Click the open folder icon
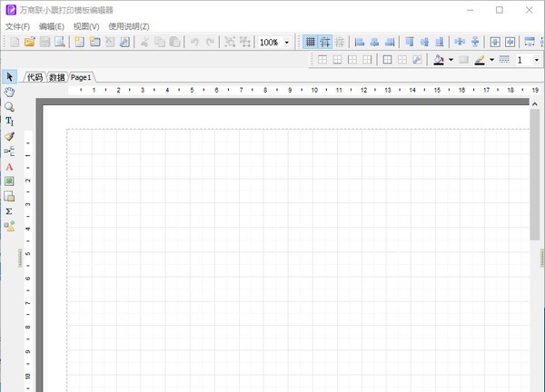Image resolution: width=545 pixels, height=392 pixels. pos(29,43)
